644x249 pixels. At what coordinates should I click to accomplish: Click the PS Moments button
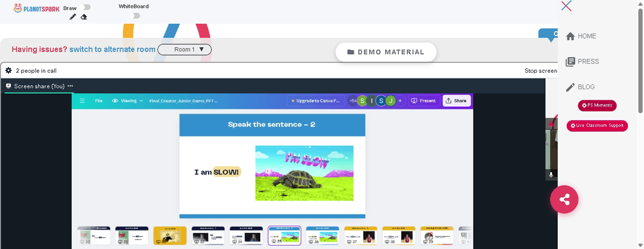[x=597, y=106]
